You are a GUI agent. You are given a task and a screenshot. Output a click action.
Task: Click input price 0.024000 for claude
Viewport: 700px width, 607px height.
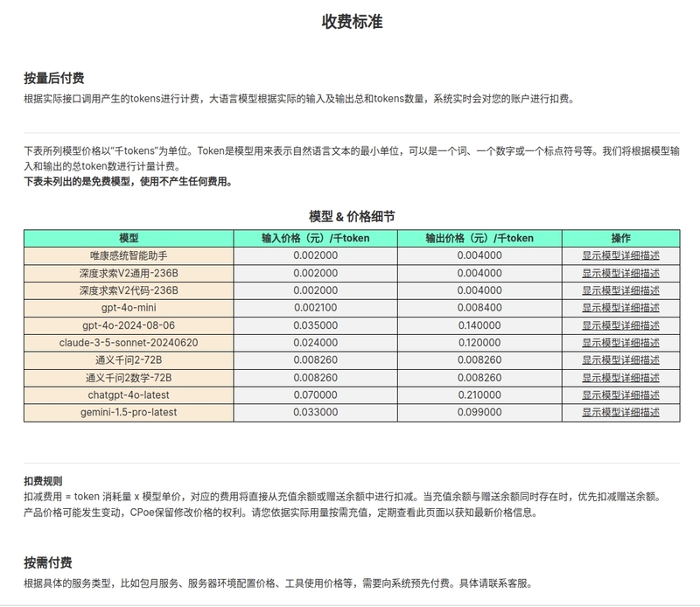pos(316,343)
